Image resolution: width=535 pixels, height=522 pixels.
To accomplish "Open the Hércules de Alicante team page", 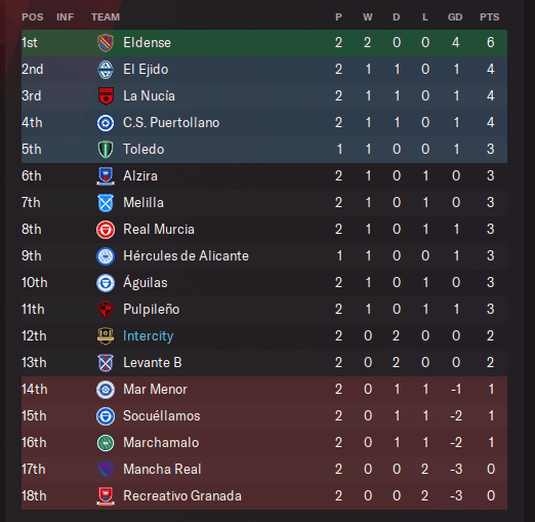I will tap(186, 256).
